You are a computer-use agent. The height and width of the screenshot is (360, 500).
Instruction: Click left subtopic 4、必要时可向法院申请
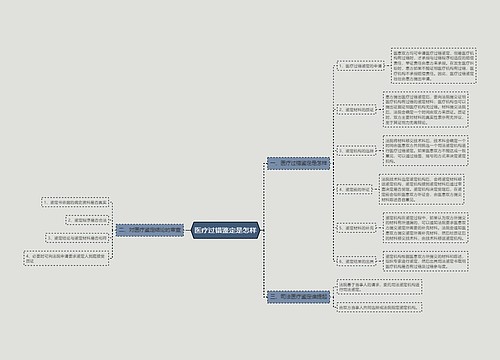pyautogui.click(x=66, y=258)
